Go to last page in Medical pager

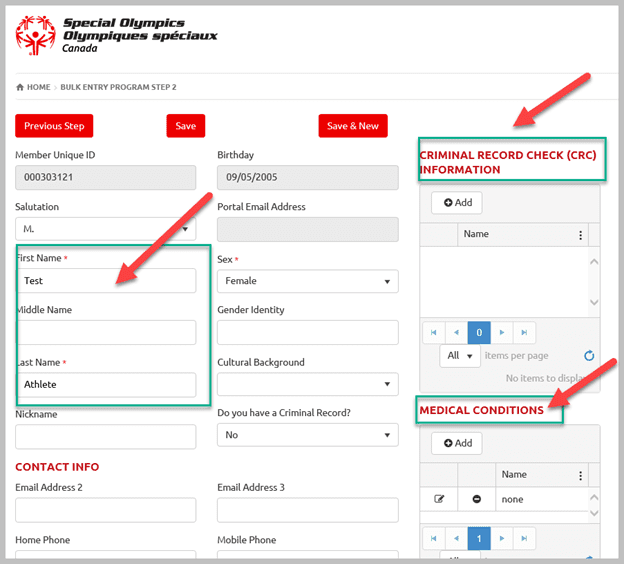tap(525, 539)
